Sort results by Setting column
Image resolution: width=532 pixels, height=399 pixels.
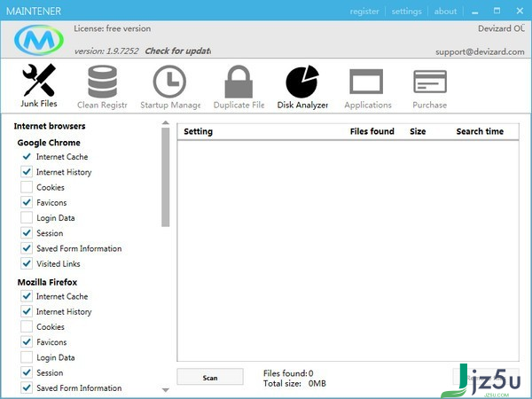198,131
